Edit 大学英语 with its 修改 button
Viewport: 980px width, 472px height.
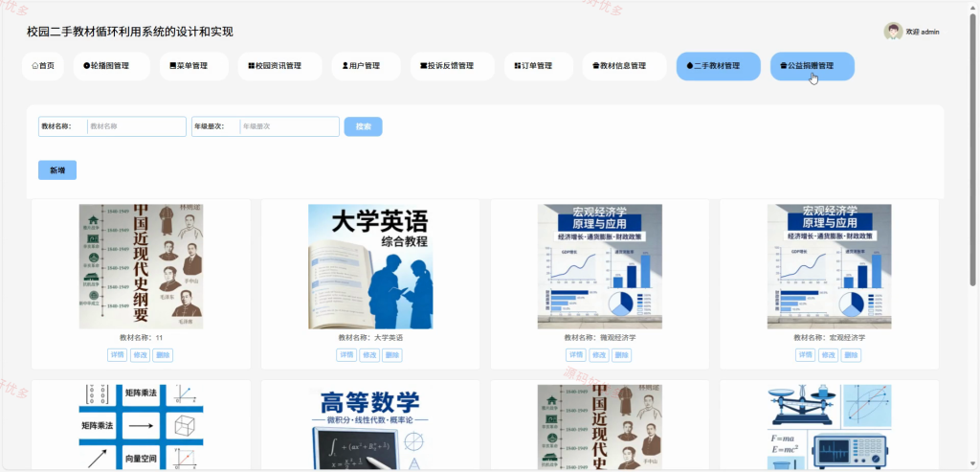369,355
